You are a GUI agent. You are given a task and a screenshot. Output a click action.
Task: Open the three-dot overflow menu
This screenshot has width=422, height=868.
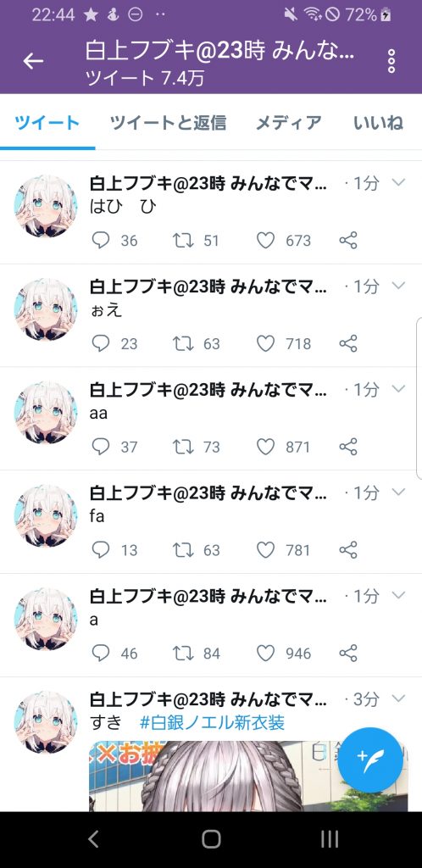coord(391,61)
